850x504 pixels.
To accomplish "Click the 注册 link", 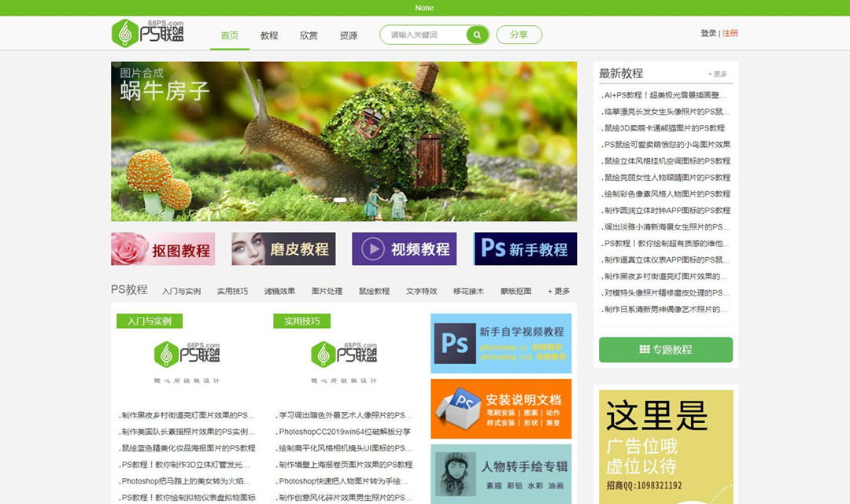I will click(729, 34).
